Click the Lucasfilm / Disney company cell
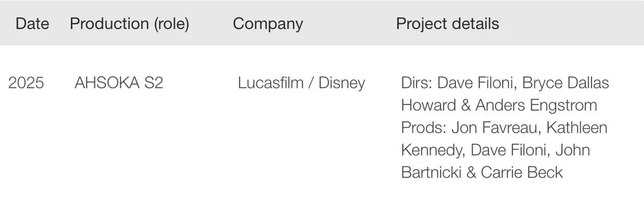 point(302,82)
